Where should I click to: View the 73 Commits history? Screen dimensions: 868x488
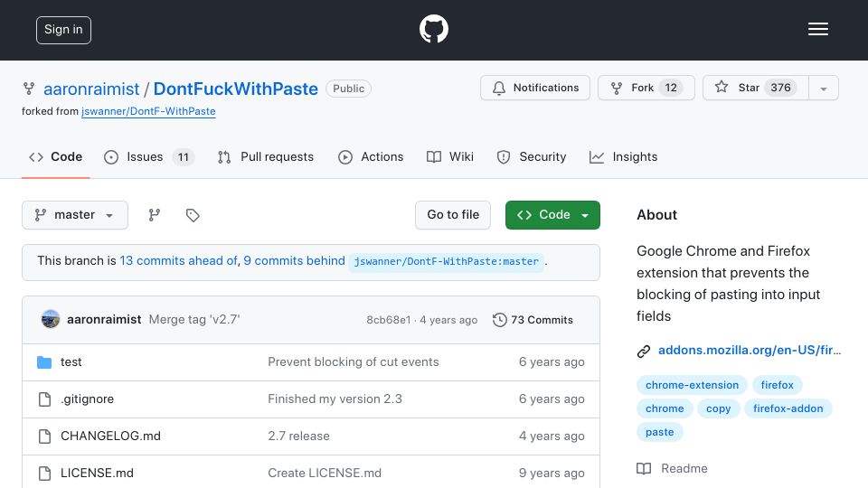[533, 320]
